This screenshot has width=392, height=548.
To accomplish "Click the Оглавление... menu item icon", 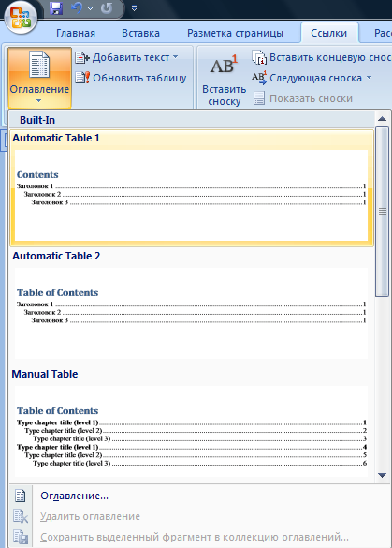I will point(21,496).
